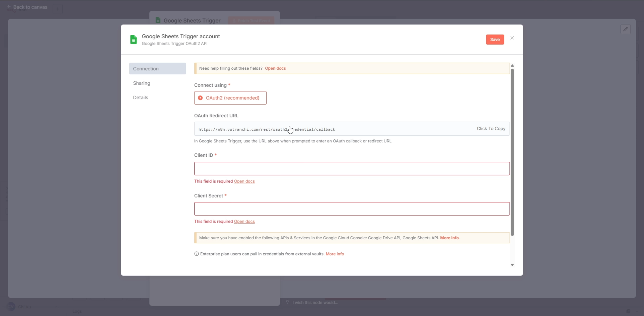This screenshot has width=644, height=316.
Task: Focus the Client ID input field
Action: click(x=352, y=169)
